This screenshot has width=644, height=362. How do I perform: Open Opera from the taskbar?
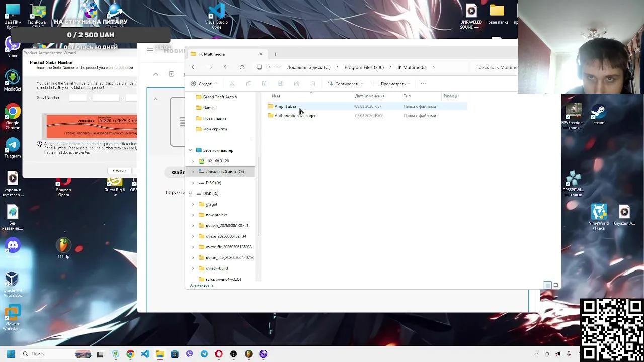219,354
